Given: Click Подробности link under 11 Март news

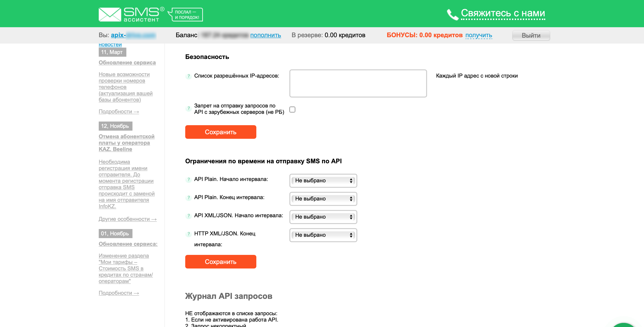Looking at the screenshot, I should tap(119, 112).
